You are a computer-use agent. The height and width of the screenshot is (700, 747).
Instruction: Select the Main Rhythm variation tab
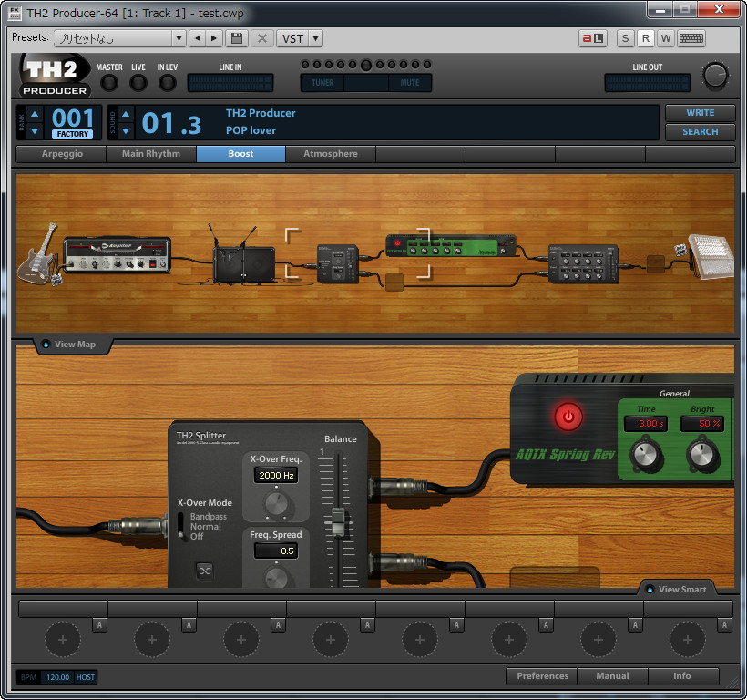151,154
